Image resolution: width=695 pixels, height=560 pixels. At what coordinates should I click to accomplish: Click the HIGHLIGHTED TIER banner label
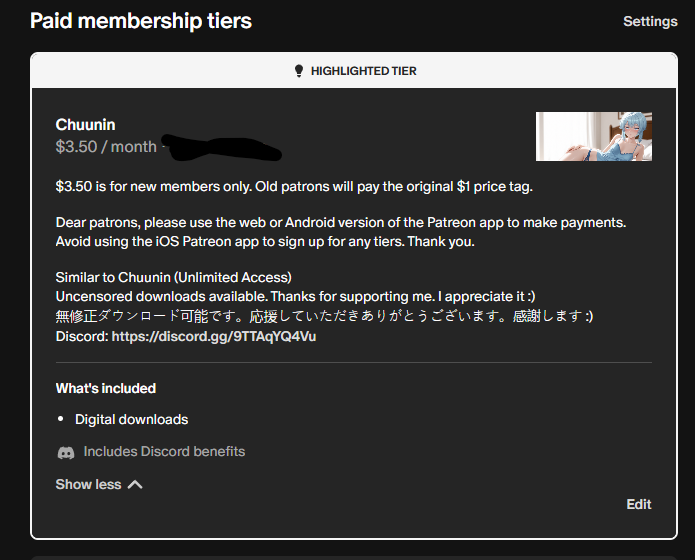click(363, 71)
